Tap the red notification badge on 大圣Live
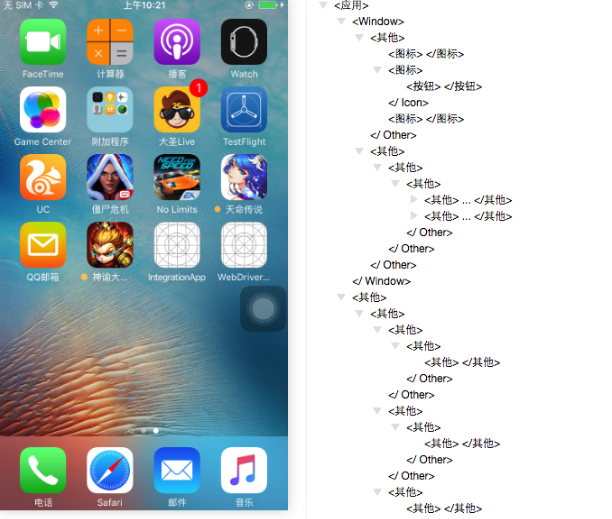612x519 pixels. [199, 88]
